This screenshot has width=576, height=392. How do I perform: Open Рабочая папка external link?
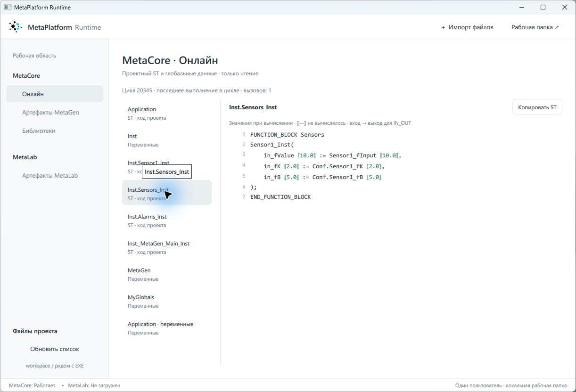535,27
